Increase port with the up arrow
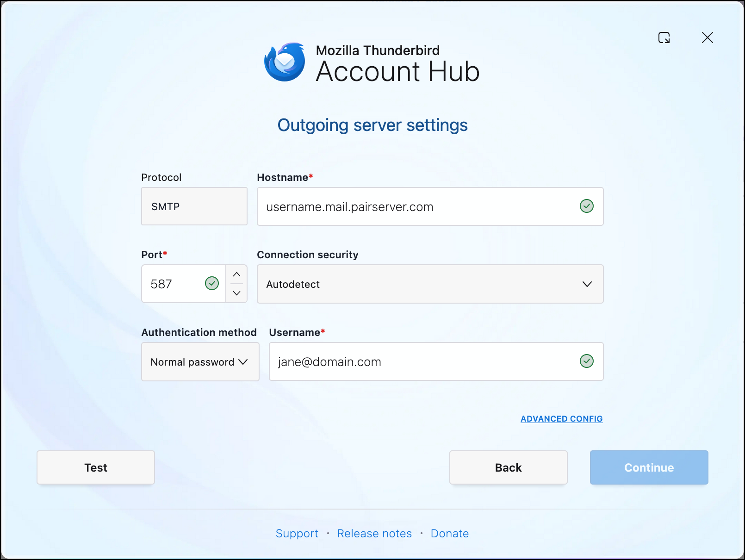745x560 pixels. tap(236, 274)
